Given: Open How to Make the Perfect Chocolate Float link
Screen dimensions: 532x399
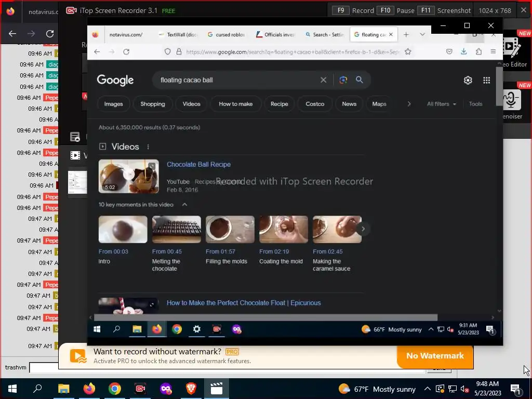Looking at the screenshot, I should point(244,303).
